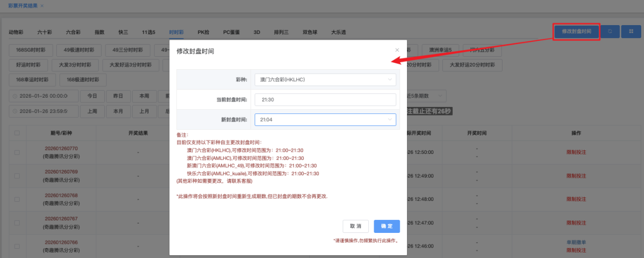
Task: Open the 近5条期数 dropdown
Action: pos(426,96)
